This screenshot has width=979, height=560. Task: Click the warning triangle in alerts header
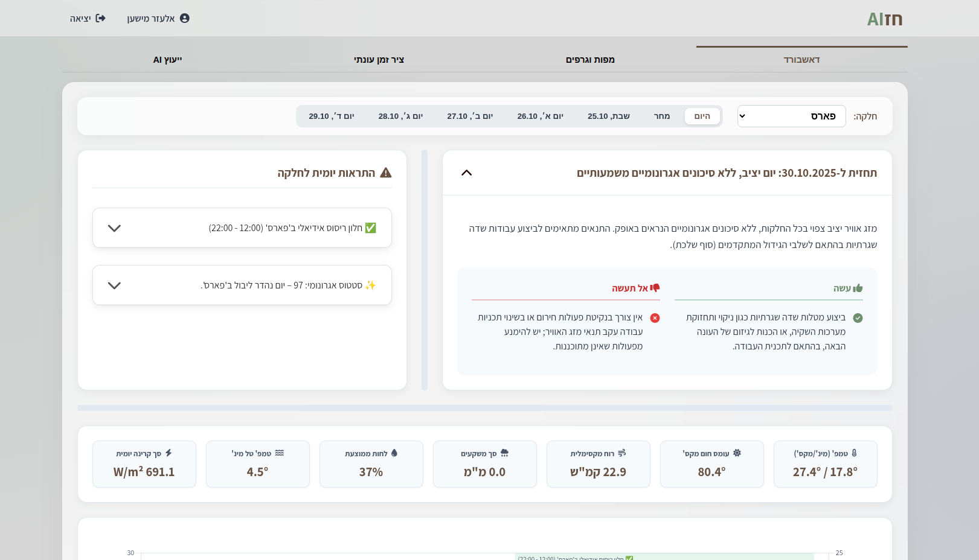[386, 173]
